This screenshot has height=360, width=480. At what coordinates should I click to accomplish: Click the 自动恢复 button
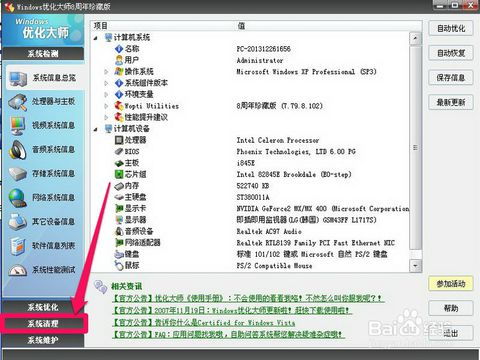tap(451, 53)
